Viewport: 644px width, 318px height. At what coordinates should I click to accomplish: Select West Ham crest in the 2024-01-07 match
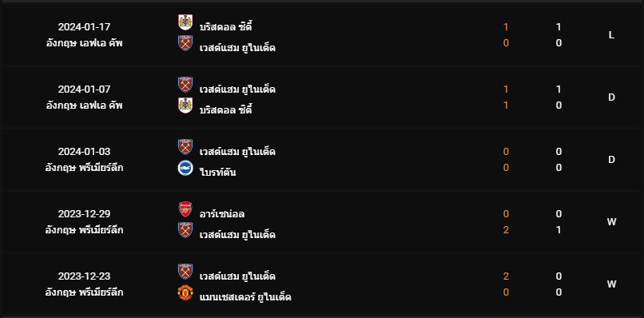pos(185,85)
